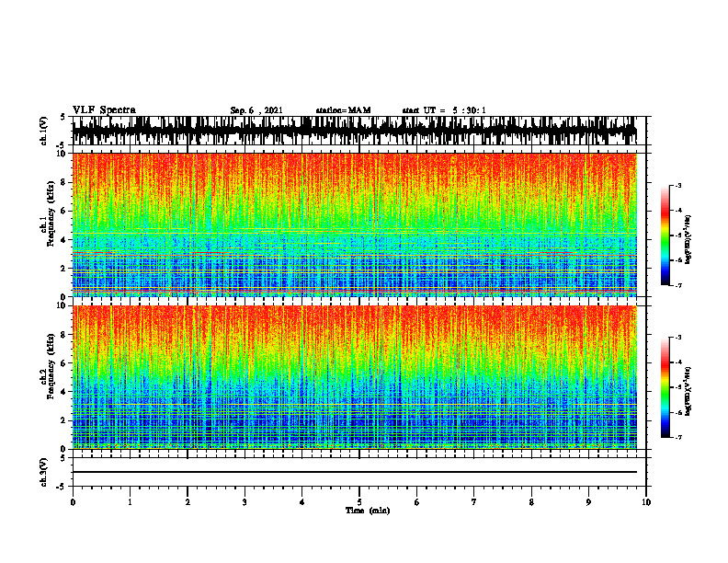Click the ch.2 colorbar unit label text
The width and height of the screenshot is (728, 563).
coord(688,391)
